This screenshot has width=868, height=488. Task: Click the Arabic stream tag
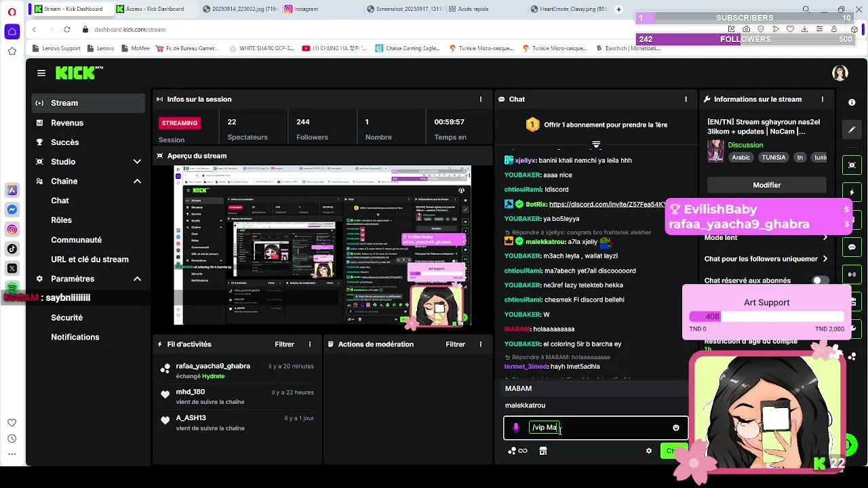(741, 157)
